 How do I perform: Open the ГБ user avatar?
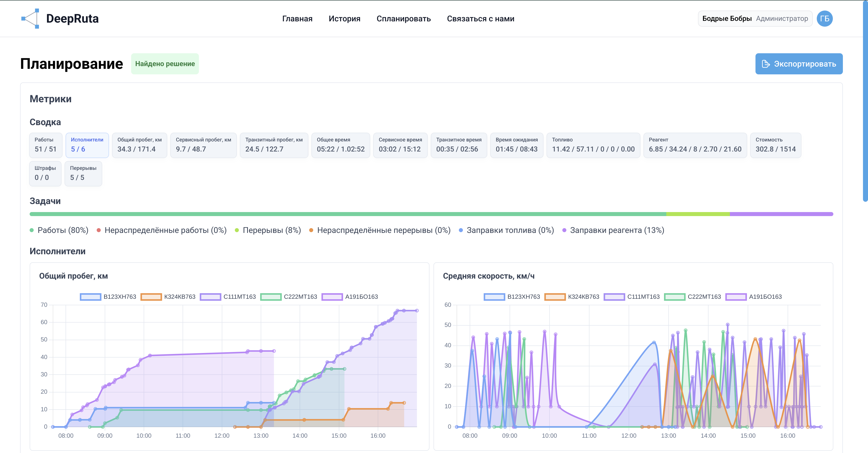pos(825,19)
